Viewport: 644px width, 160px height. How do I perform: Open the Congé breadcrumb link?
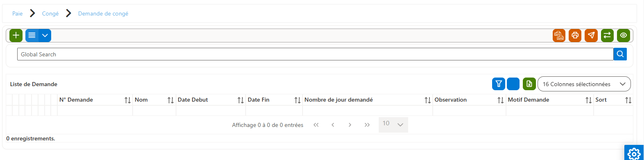[50, 13]
